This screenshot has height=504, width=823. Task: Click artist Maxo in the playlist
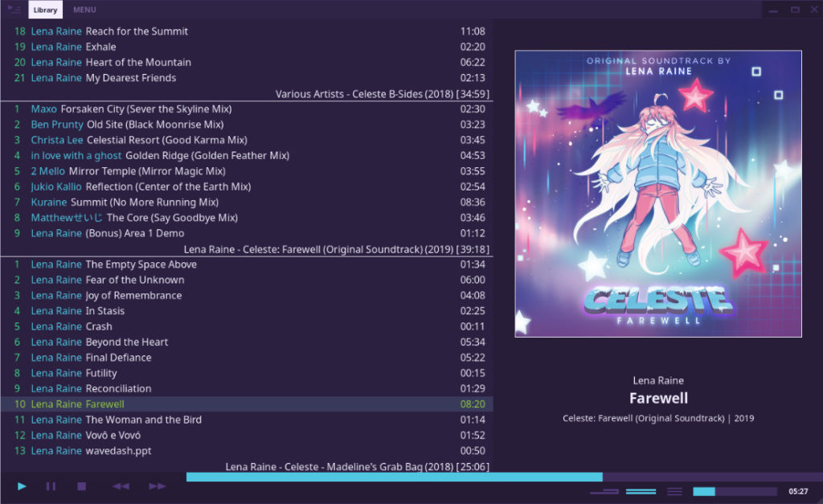43,109
